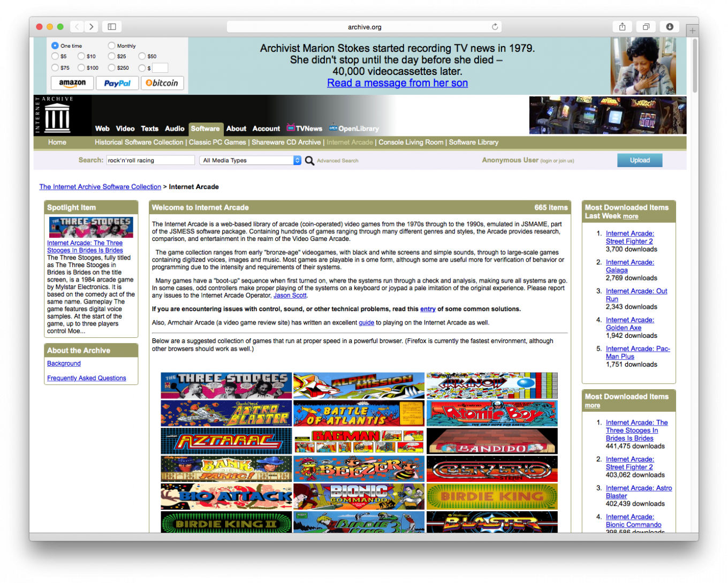Open the Safari downloads icon
The width and height of the screenshot is (728, 583).
click(669, 27)
